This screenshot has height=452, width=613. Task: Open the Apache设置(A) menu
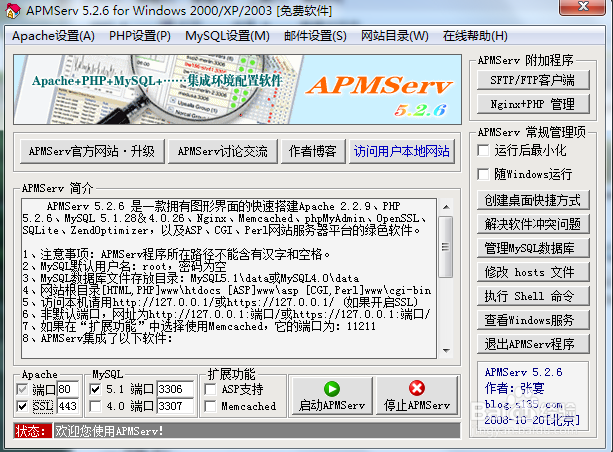pos(53,36)
